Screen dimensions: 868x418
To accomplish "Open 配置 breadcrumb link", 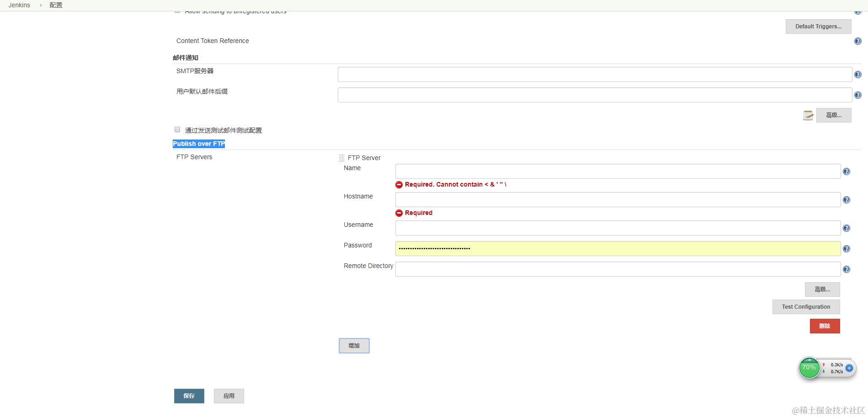I will coord(56,5).
